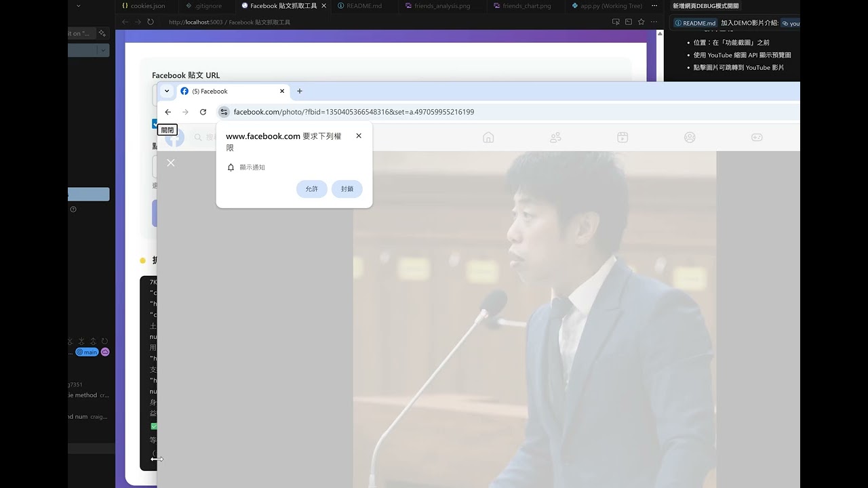Open Facebook Gaming controller icon
The image size is (868, 488).
coord(757,138)
